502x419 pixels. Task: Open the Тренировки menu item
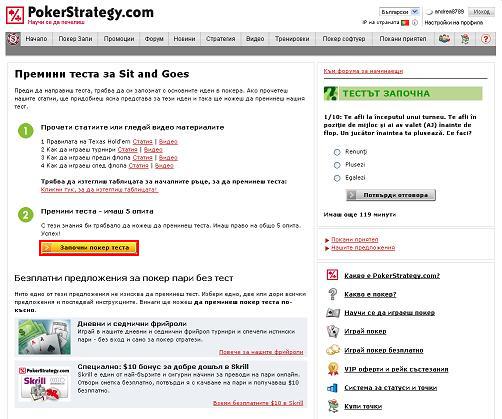point(292,39)
